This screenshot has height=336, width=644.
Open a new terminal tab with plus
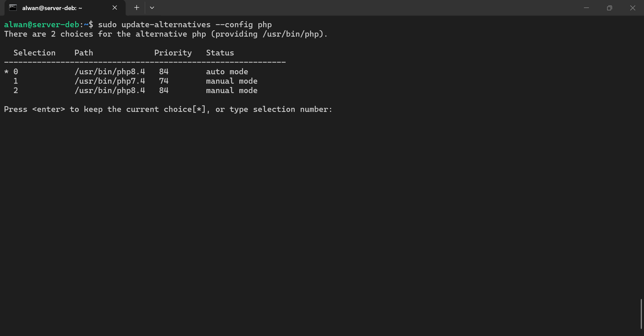tap(137, 8)
